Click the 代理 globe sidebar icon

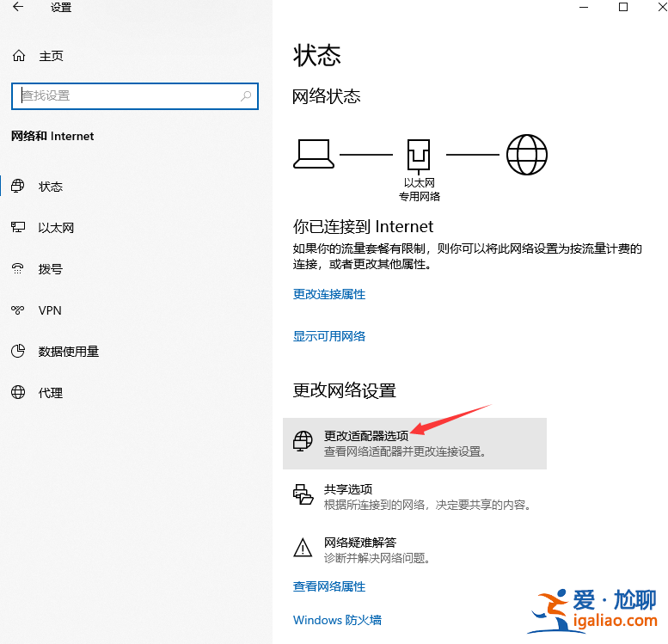point(18,392)
